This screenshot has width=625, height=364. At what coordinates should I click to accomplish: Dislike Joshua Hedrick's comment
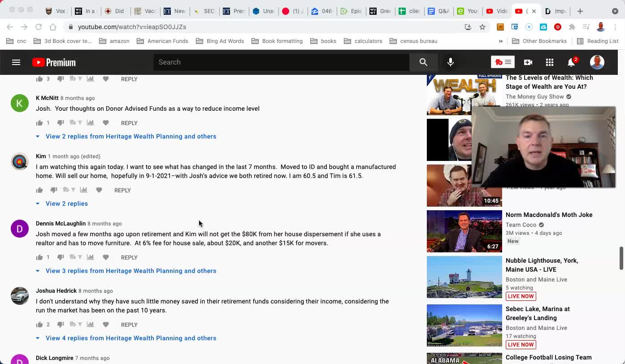coord(61,325)
